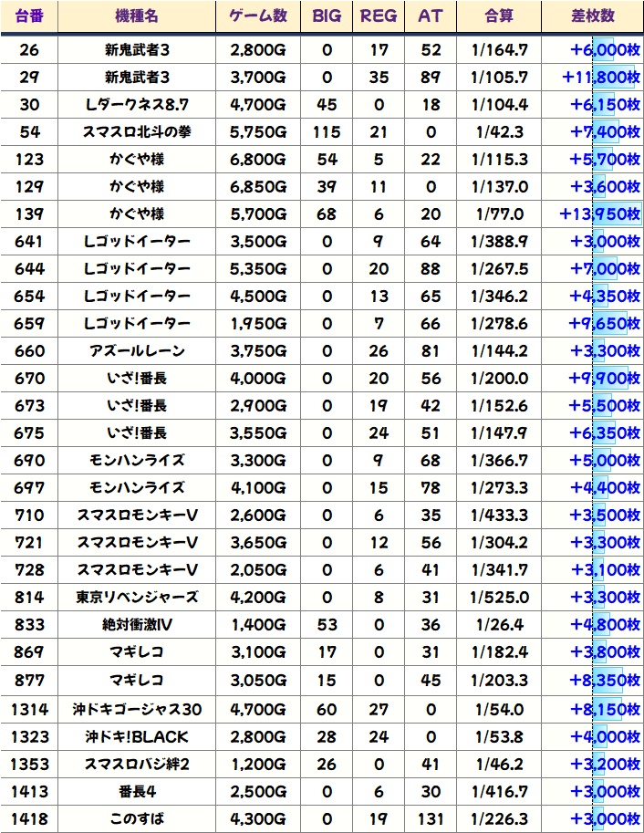
Task: Open the 沖ドキ!BLACK machine entry
Action: pyautogui.click(x=137, y=736)
